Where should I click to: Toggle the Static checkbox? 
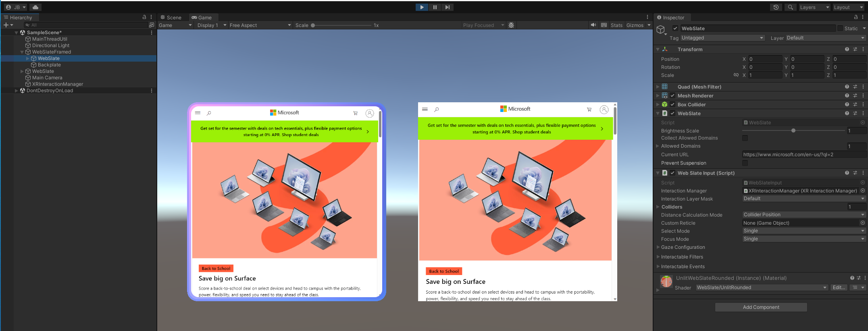pos(840,28)
